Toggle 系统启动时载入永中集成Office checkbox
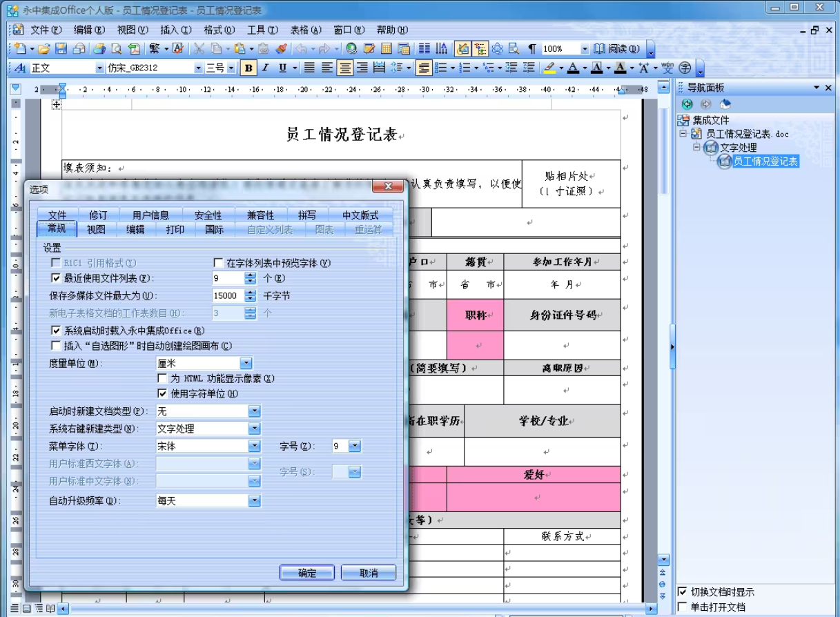Viewport: 840px width, 617px height. coord(56,331)
